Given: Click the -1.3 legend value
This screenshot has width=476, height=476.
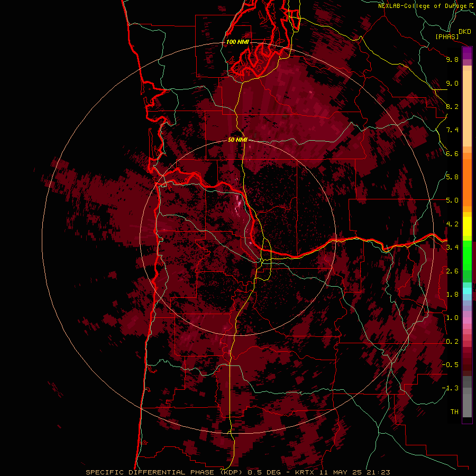Looking at the screenshot, I should click(x=450, y=388).
